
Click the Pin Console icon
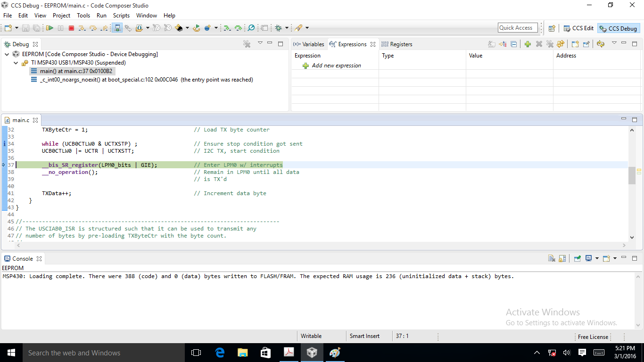click(577, 258)
